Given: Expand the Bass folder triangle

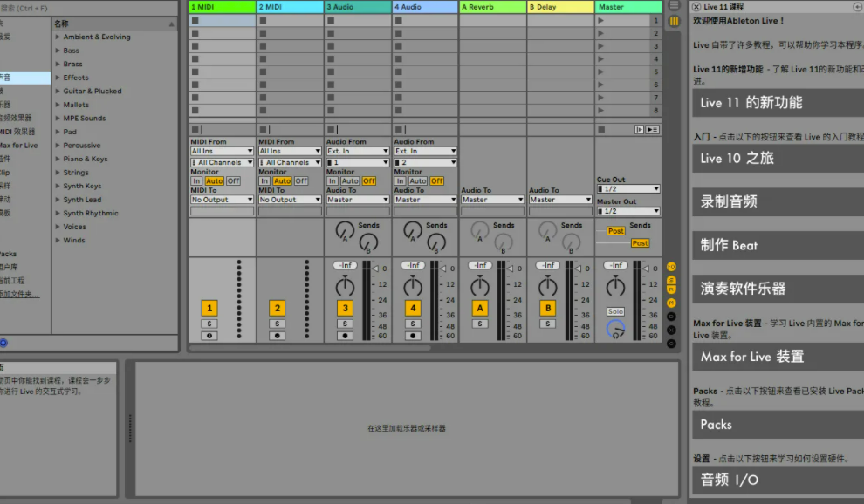Looking at the screenshot, I should tap(58, 50).
